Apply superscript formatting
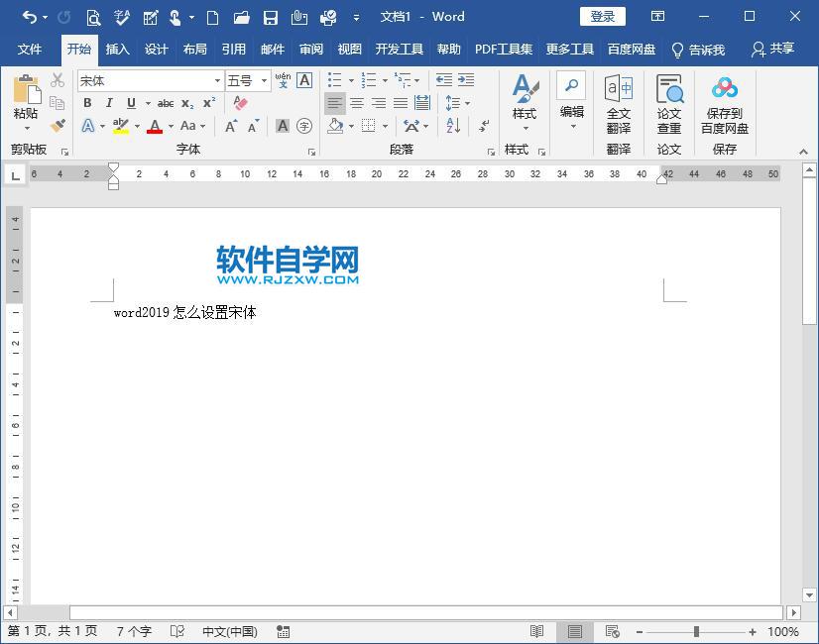This screenshot has width=819, height=644. tap(207, 103)
